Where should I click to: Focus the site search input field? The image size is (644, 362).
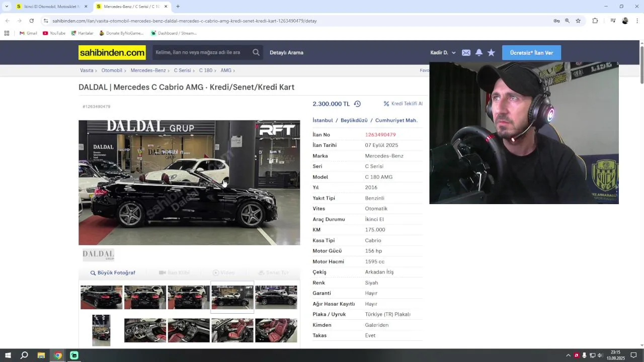click(x=201, y=52)
